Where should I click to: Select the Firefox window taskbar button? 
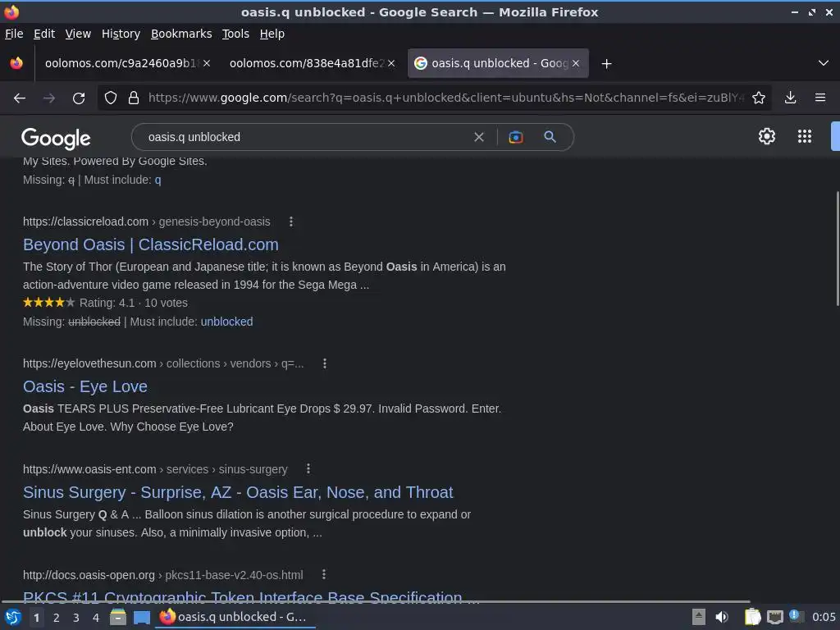[234, 617]
